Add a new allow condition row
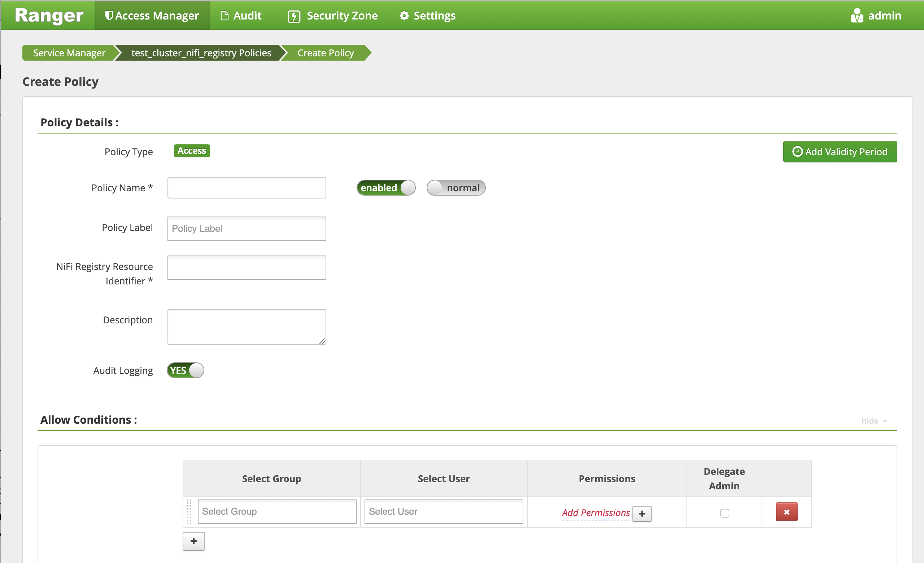This screenshot has height=563, width=924. click(x=193, y=541)
